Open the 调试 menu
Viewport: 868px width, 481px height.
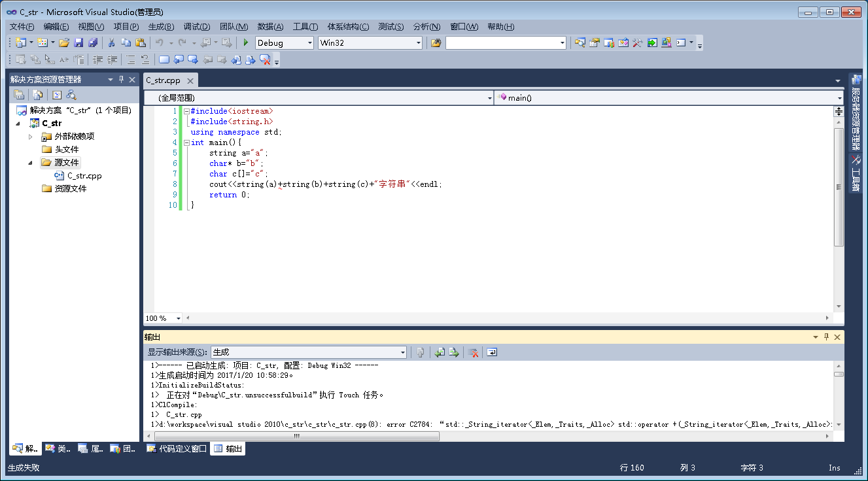pyautogui.click(x=196, y=27)
